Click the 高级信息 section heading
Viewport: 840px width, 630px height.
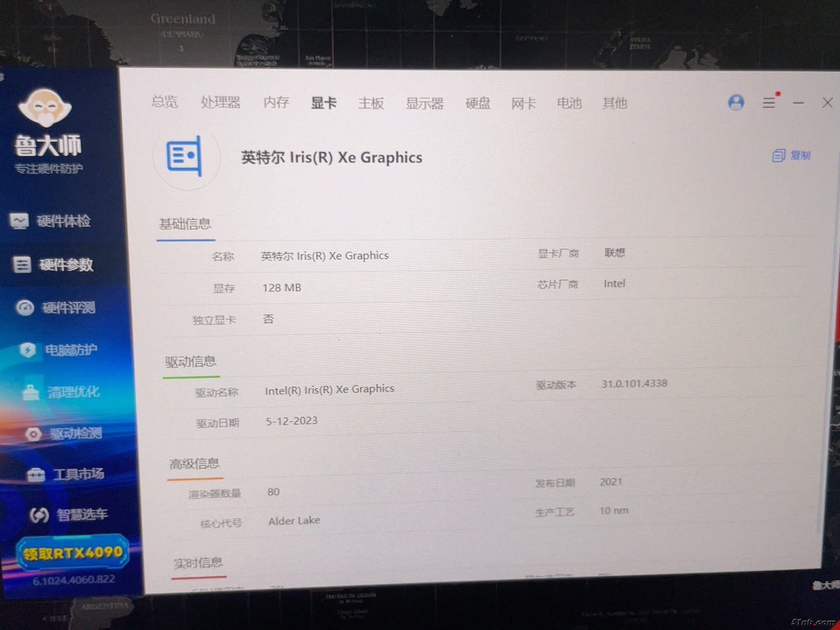(194, 464)
